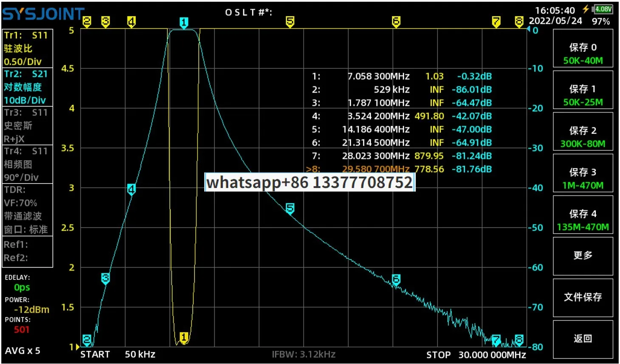Go back with the 返回 button
The height and width of the screenshot is (364, 620).
click(x=583, y=339)
